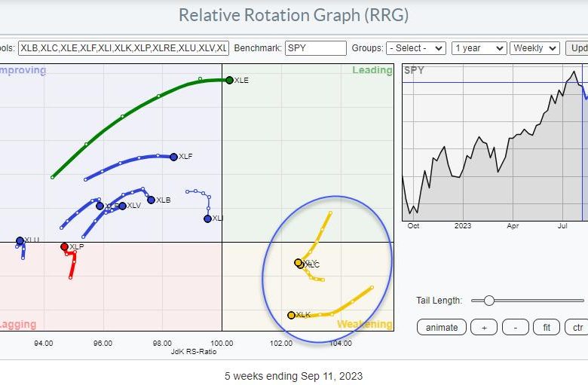The height and width of the screenshot is (385, 588).
Task: Click the plus zoom button
Action: click(484, 327)
